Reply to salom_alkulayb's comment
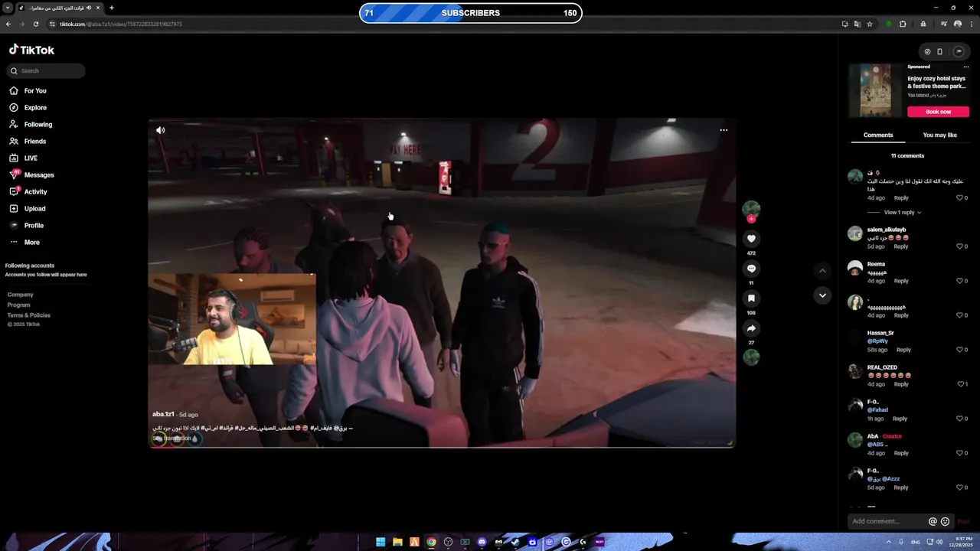 [901, 246]
